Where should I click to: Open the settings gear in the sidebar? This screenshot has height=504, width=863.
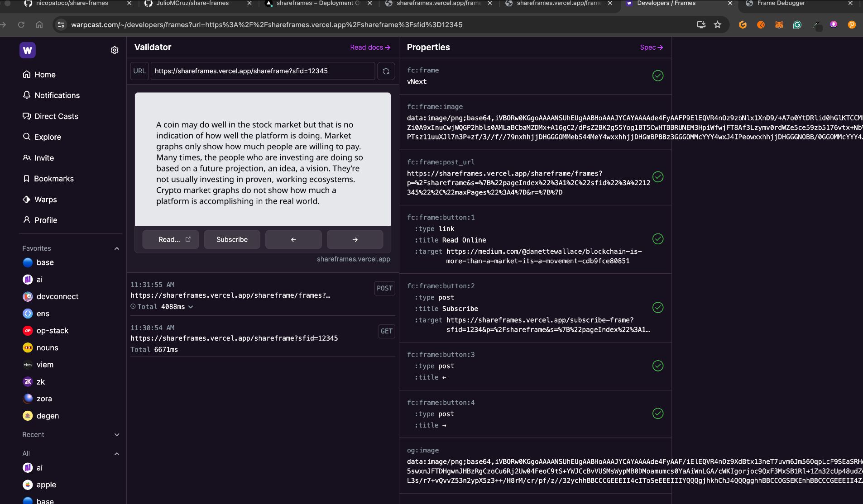pos(115,50)
